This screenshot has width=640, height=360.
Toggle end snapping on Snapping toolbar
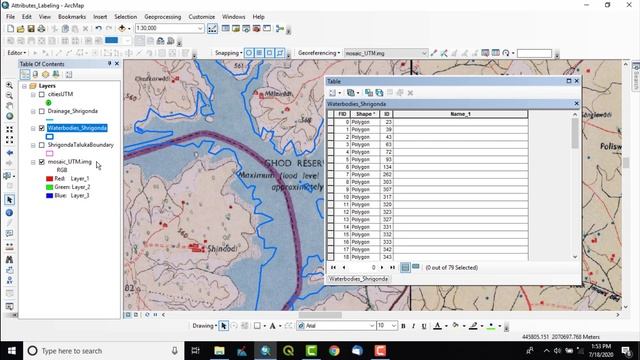click(x=259, y=53)
